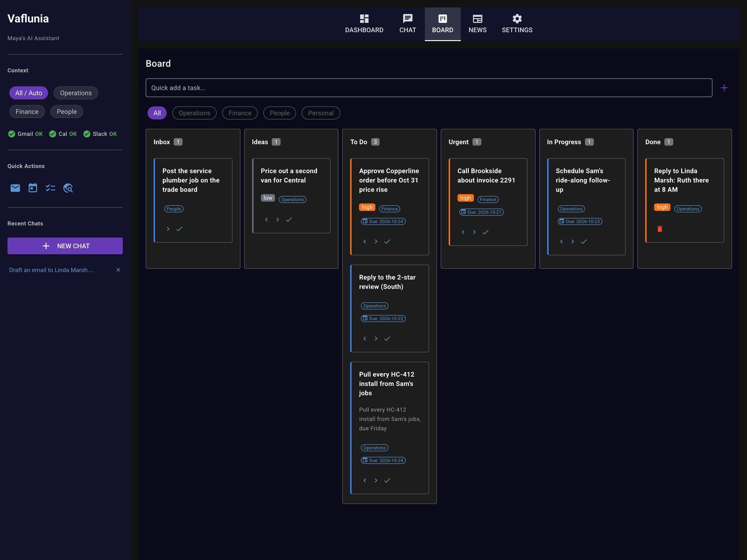This screenshot has height=560, width=747.
Task: Click the Gmail OK status indicator
Action: [x=25, y=134]
